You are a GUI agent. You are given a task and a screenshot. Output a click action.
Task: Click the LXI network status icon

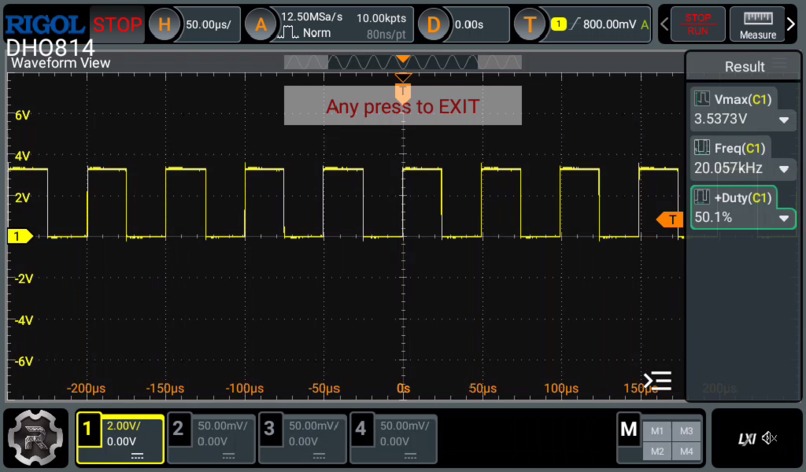[x=747, y=439]
